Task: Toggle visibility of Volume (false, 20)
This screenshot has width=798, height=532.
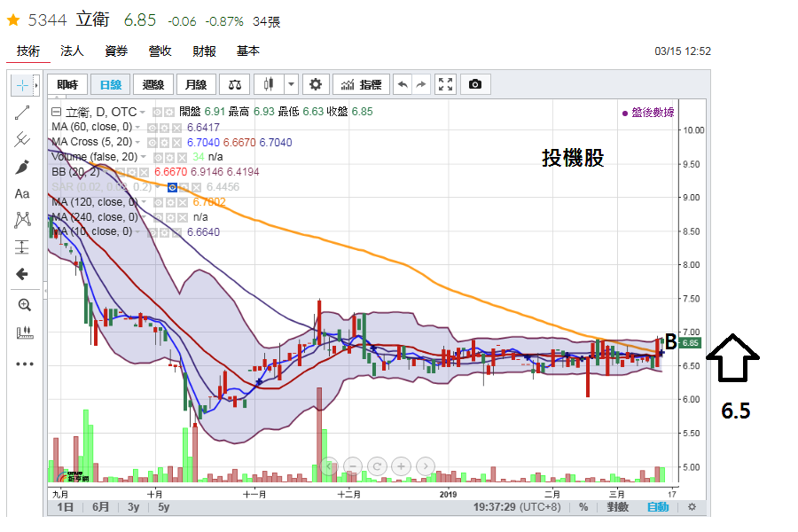Action: [x=159, y=158]
